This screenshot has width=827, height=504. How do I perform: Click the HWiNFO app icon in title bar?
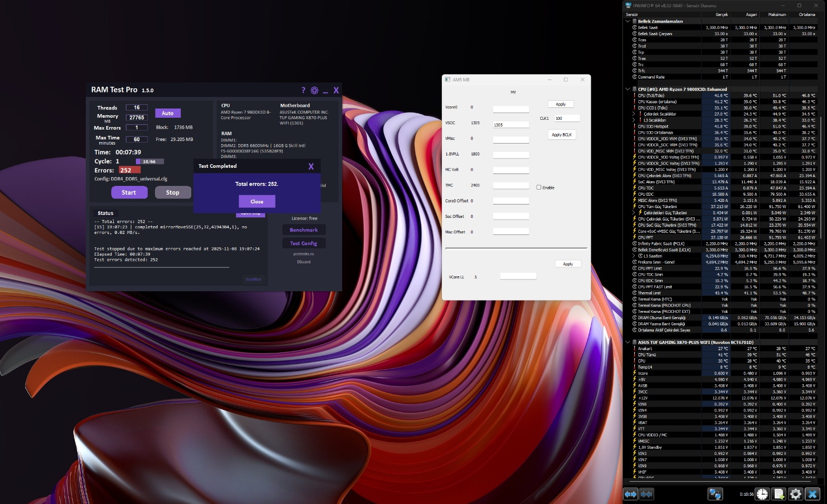click(629, 6)
